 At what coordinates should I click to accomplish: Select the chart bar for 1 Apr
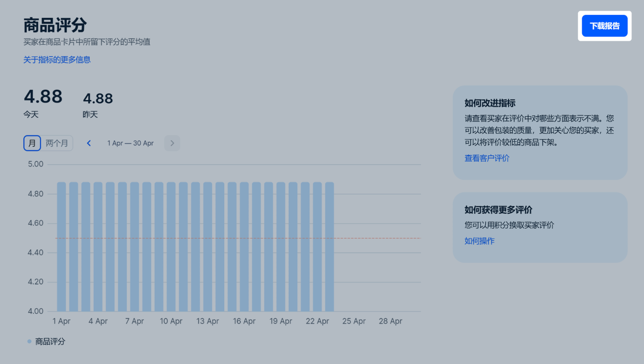62,247
